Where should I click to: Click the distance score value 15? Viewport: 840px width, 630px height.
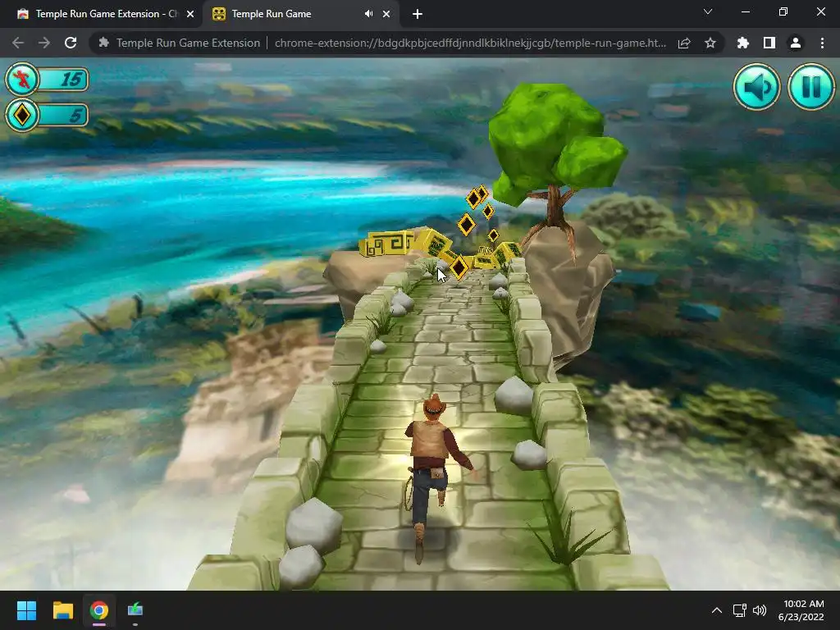[71, 80]
